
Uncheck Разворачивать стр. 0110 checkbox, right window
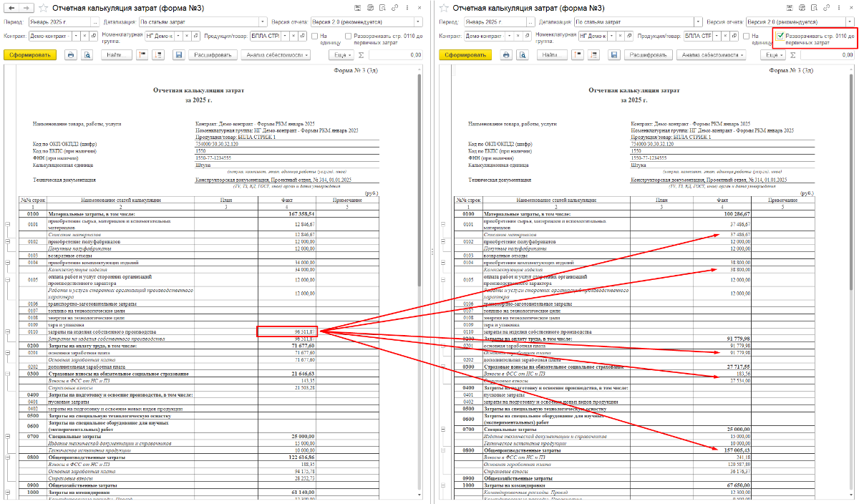[x=780, y=35]
